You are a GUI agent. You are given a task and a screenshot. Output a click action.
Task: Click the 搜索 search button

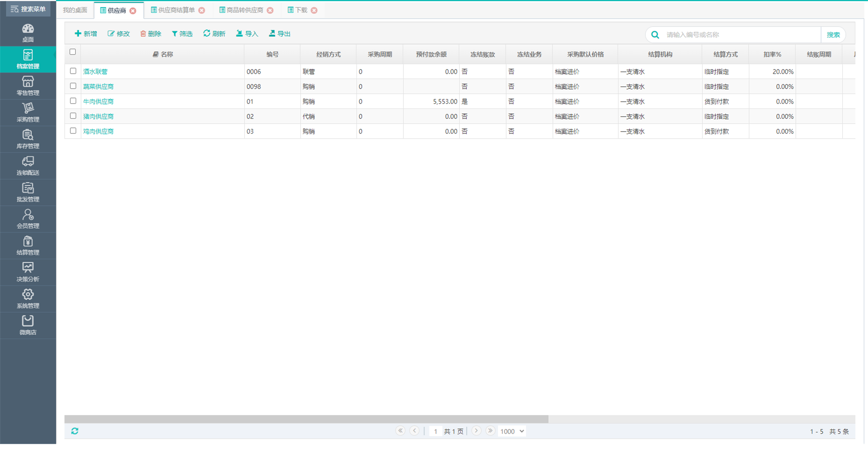tap(833, 35)
